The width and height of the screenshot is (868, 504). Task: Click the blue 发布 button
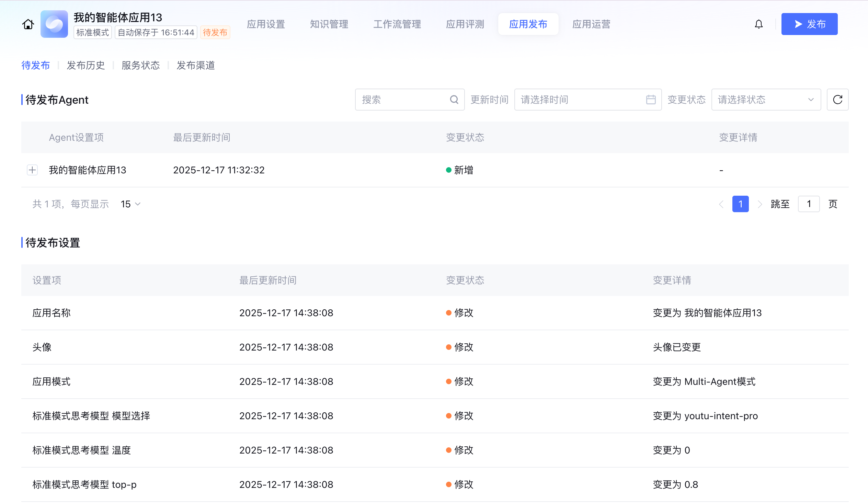pos(809,24)
